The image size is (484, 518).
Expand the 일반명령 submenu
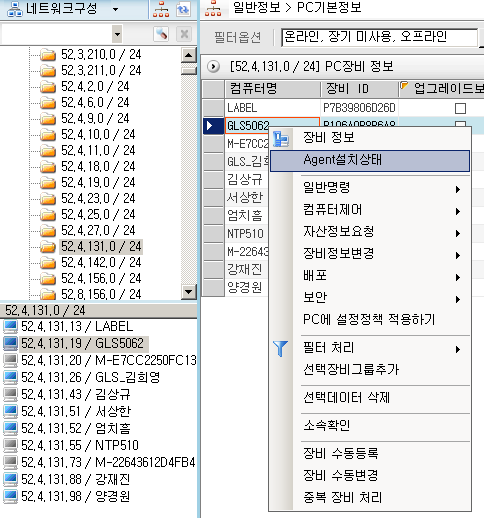pos(370,188)
